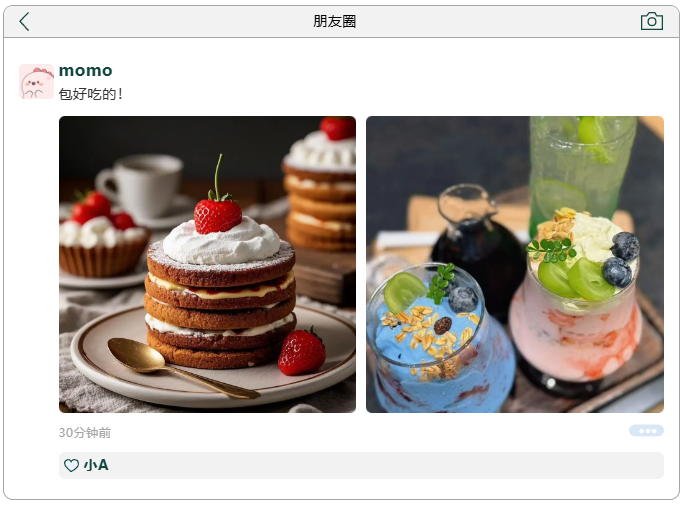Click the likes bar next to 小A

point(361,465)
